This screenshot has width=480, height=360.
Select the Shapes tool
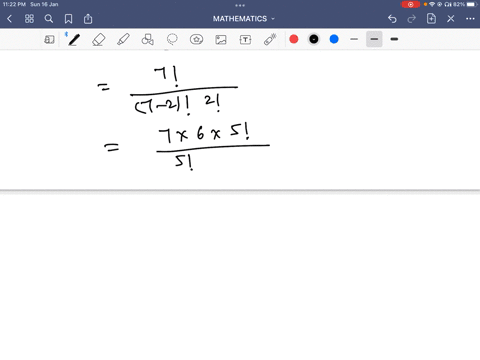click(148, 39)
